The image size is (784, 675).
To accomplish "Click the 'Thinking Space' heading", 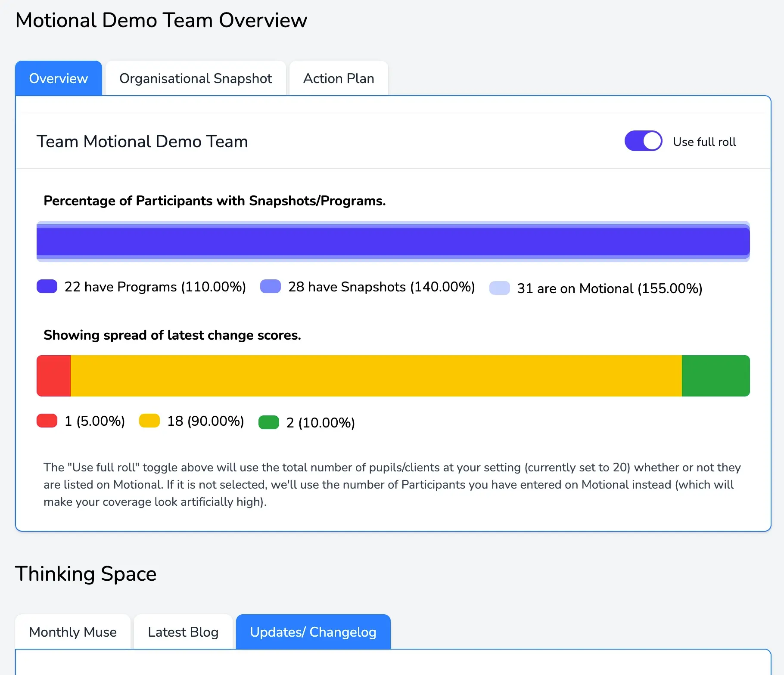I will coord(86,574).
